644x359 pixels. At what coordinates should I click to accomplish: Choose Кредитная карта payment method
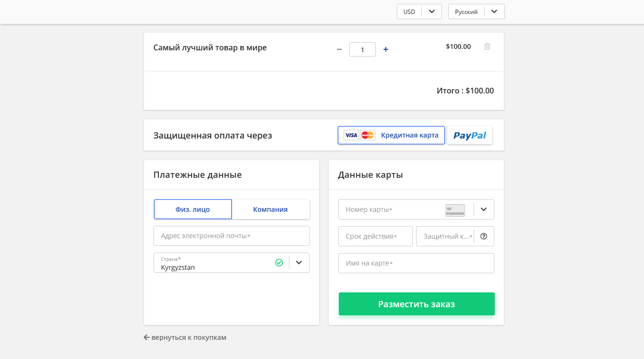(409, 135)
